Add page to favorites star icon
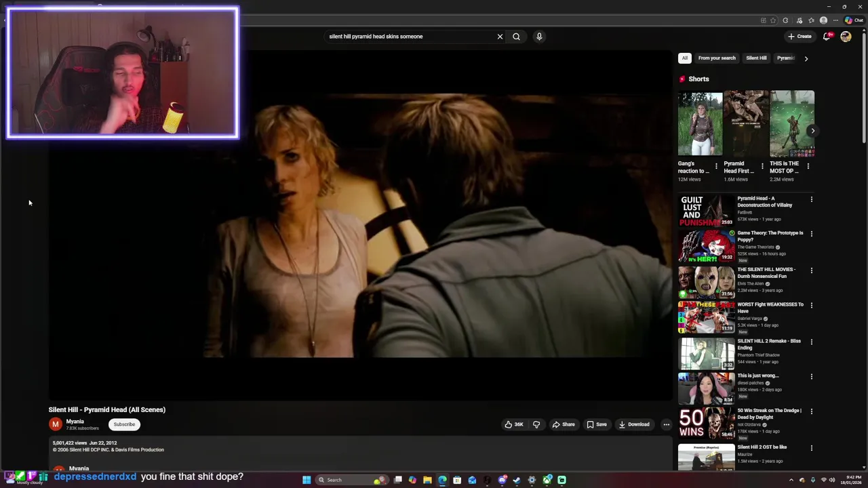The height and width of the screenshot is (488, 868). pos(773,20)
